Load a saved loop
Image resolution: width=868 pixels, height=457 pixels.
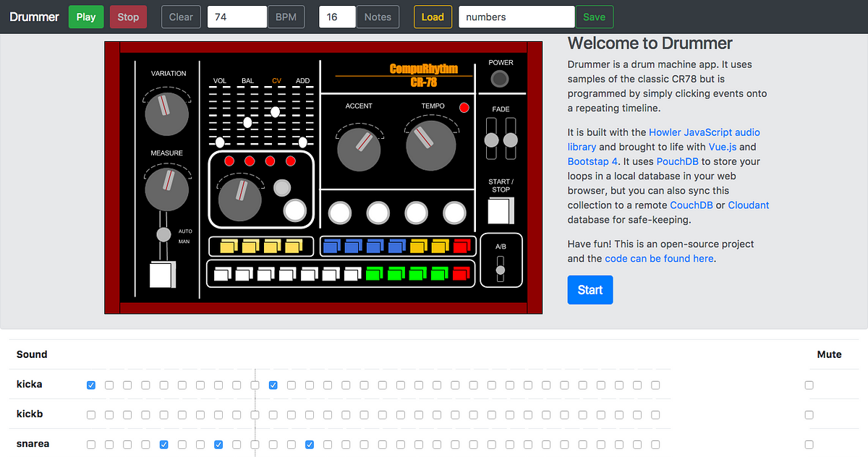(x=433, y=17)
